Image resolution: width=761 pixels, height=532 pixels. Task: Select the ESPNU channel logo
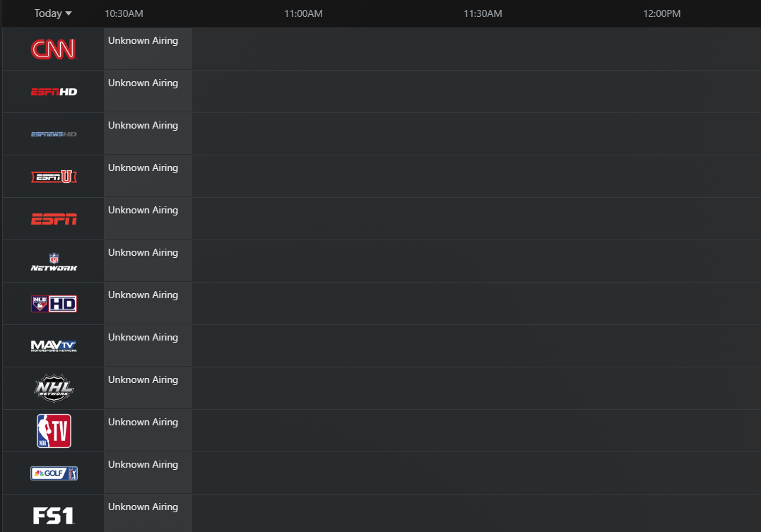pyautogui.click(x=54, y=177)
